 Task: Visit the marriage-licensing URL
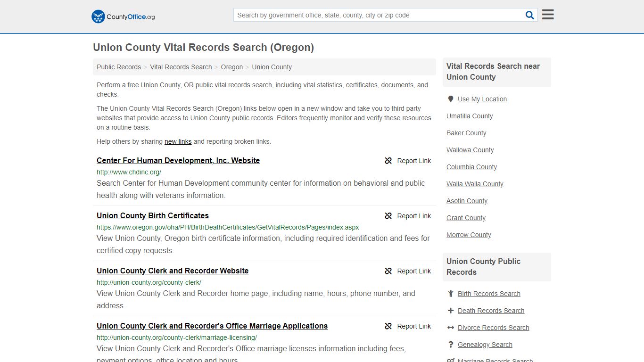tap(177, 337)
